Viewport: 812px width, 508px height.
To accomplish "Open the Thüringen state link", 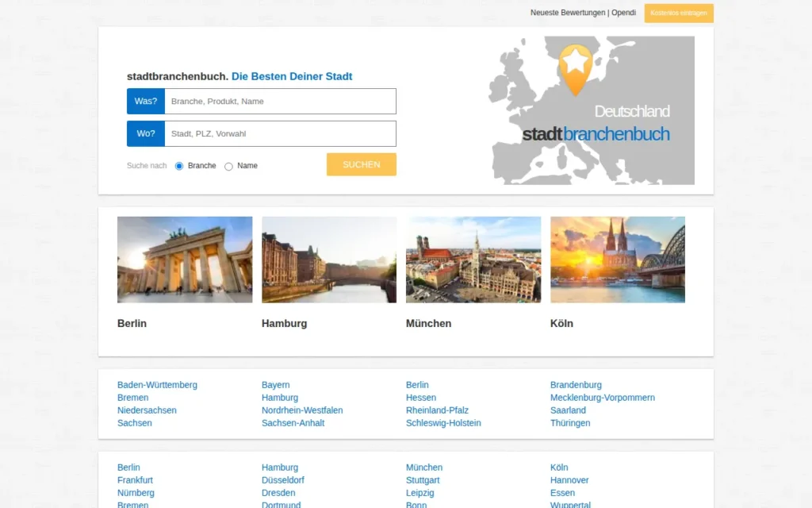I will (x=570, y=423).
